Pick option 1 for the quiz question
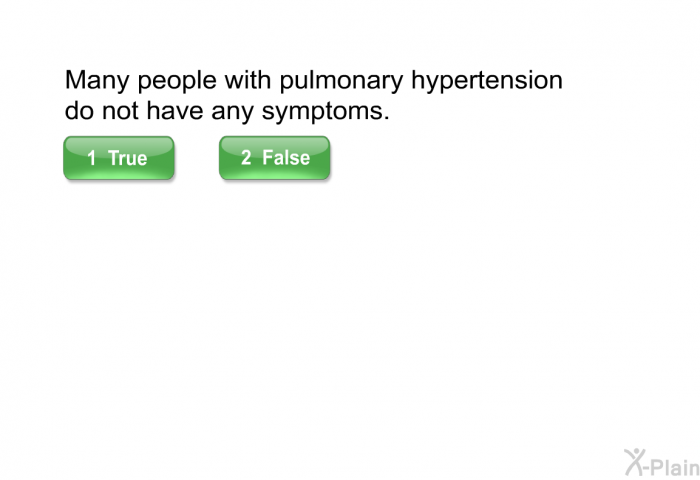Viewport: 700px width, 480px height. pyautogui.click(x=119, y=158)
